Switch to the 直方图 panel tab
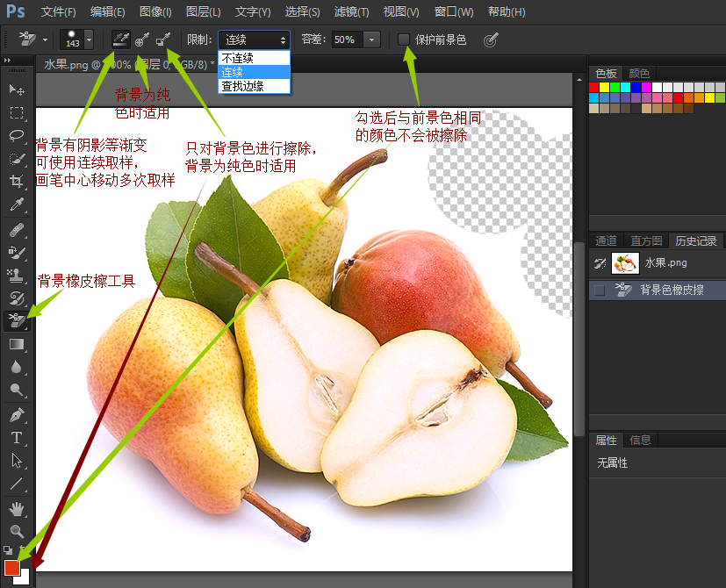This screenshot has width=726, height=588. 646,240
